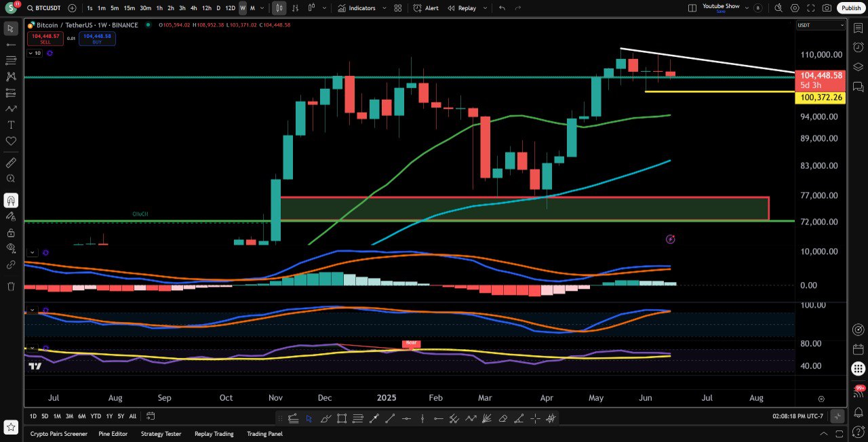Click the redo arrow
The width and height of the screenshot is (868, 442).
[x=518, y=8]
